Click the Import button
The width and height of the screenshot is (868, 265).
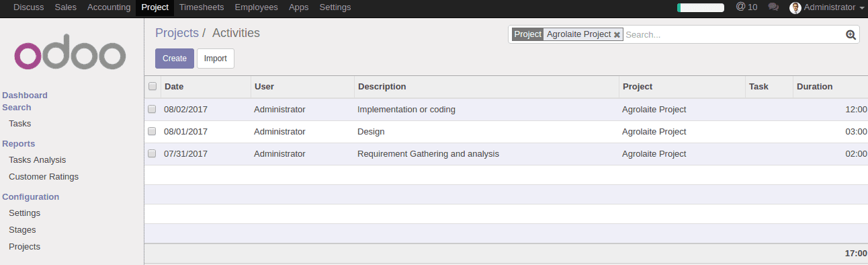point(216,59)
